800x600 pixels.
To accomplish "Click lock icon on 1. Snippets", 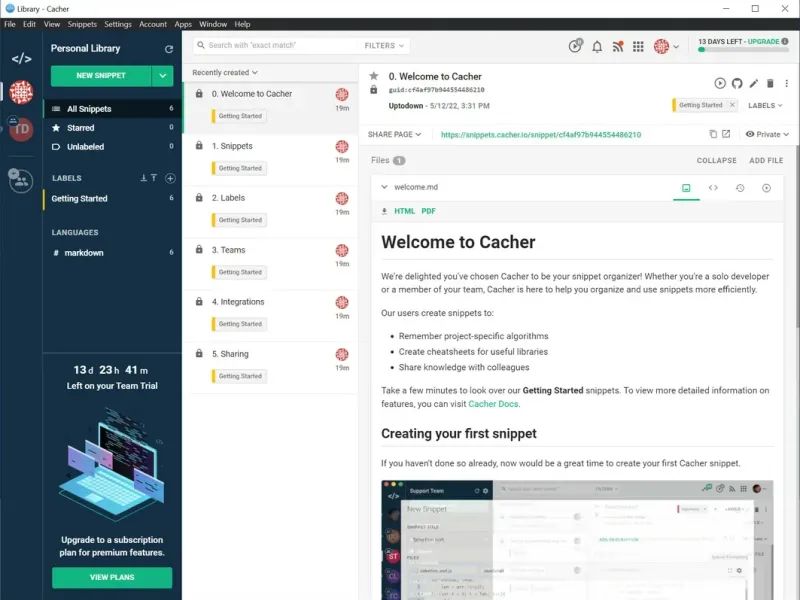I will pyautogui.click(x=199, y=146).
